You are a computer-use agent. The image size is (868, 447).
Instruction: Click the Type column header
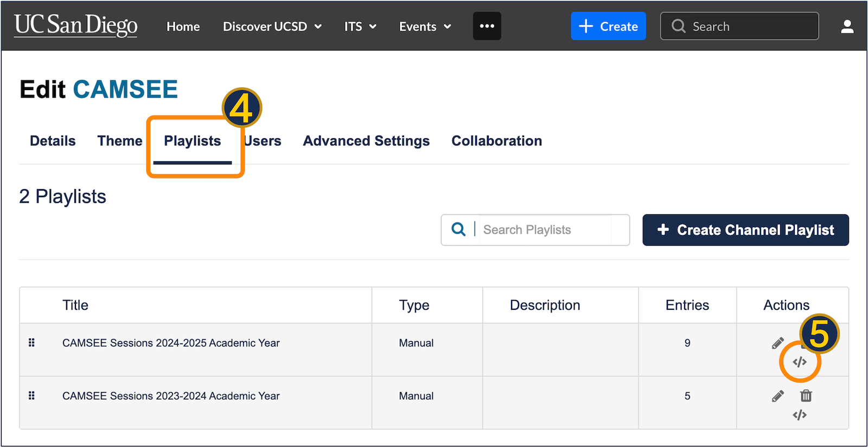(414, 305)
